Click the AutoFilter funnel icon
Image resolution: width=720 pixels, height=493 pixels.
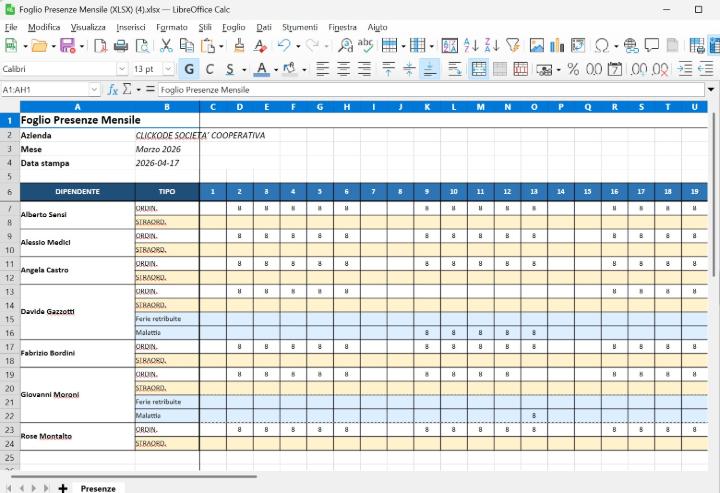pyautogui.click(x=513, y=45)
